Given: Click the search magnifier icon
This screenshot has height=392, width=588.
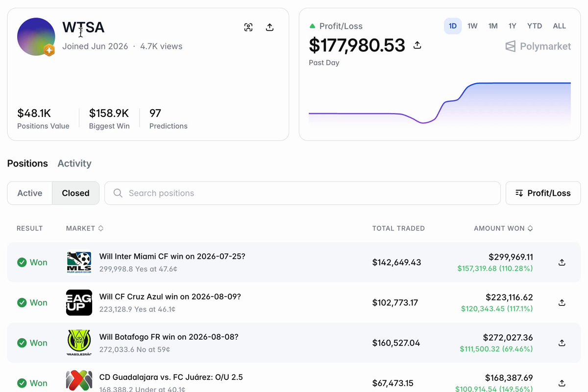Looking at the screenshot, I should tap(118, 193).
